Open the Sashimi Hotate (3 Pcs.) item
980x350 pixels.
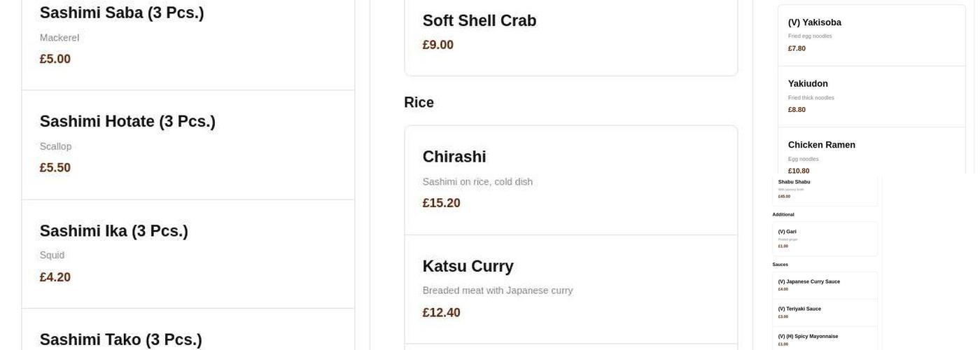(127, 122)
